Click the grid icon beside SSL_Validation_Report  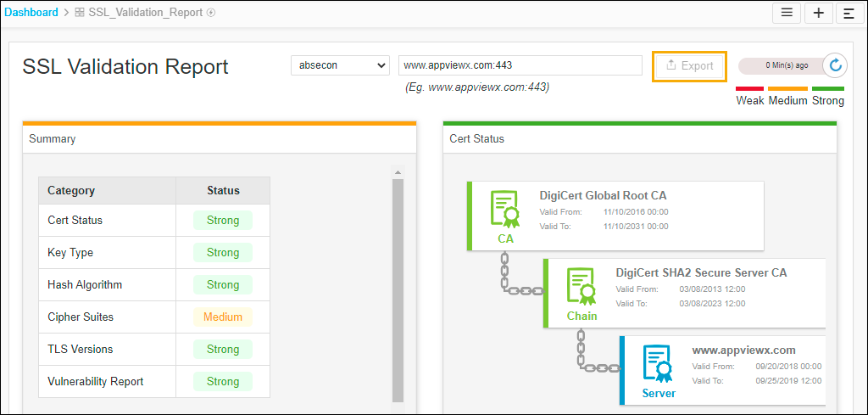[79, 12]
